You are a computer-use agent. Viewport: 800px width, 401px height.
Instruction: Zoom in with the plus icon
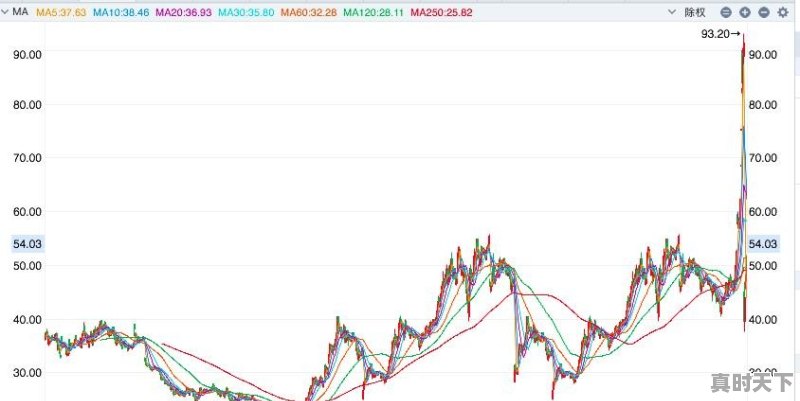click(x=745, y=12)
